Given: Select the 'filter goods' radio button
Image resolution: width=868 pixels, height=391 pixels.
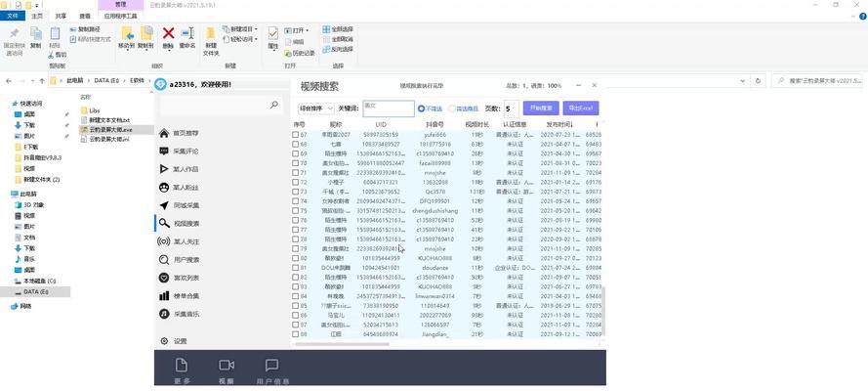Looking at the screenshot, I should coord(452,109).
